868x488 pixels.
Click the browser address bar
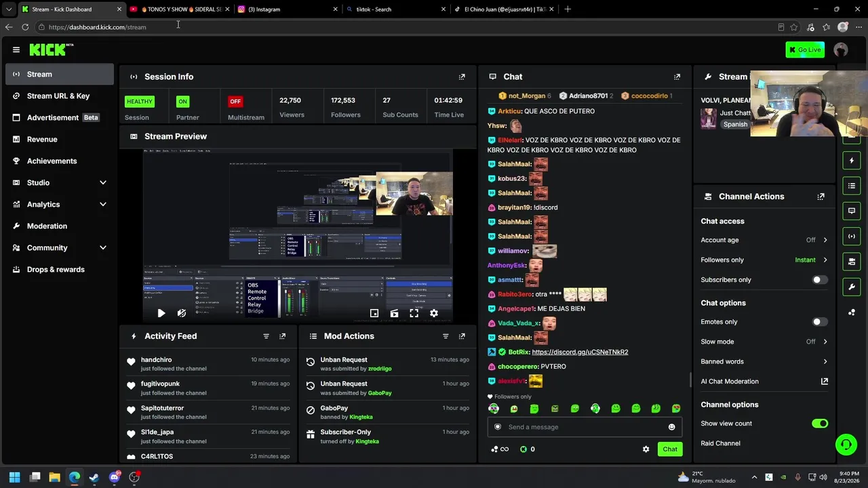pyautogui.click(x=407, y=27)
